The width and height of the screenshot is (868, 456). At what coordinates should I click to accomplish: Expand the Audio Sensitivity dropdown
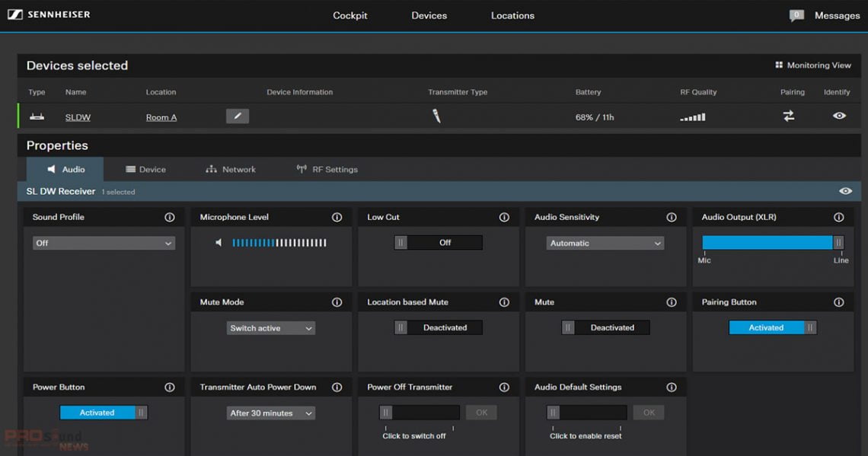(x=605, y=244)
